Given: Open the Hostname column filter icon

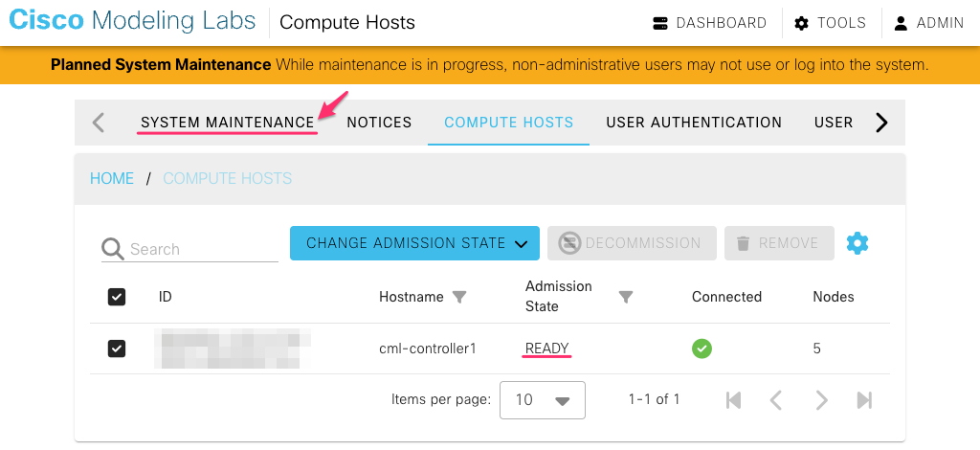Looking at the screenshot, I should pyautogui.click(x=459, y=298).
